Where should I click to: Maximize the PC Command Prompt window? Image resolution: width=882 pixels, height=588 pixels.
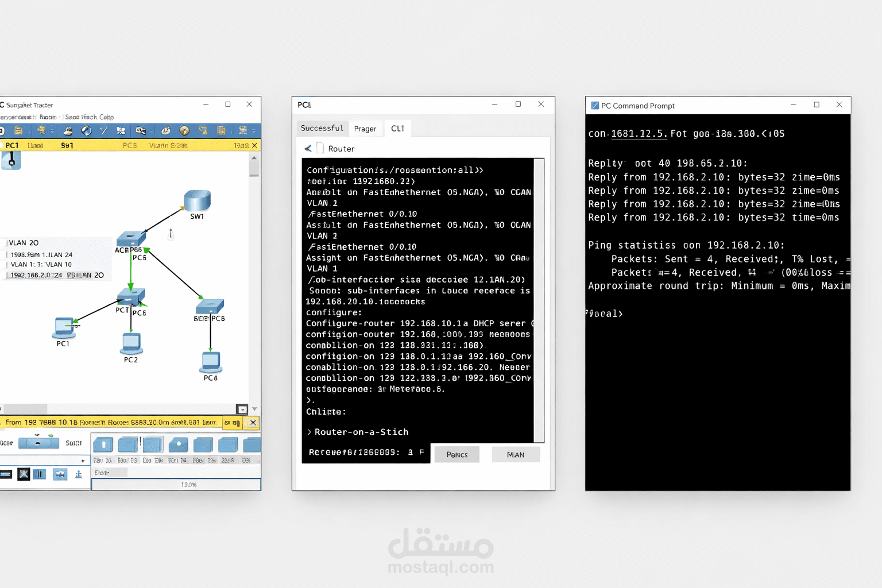coord(817,105)
